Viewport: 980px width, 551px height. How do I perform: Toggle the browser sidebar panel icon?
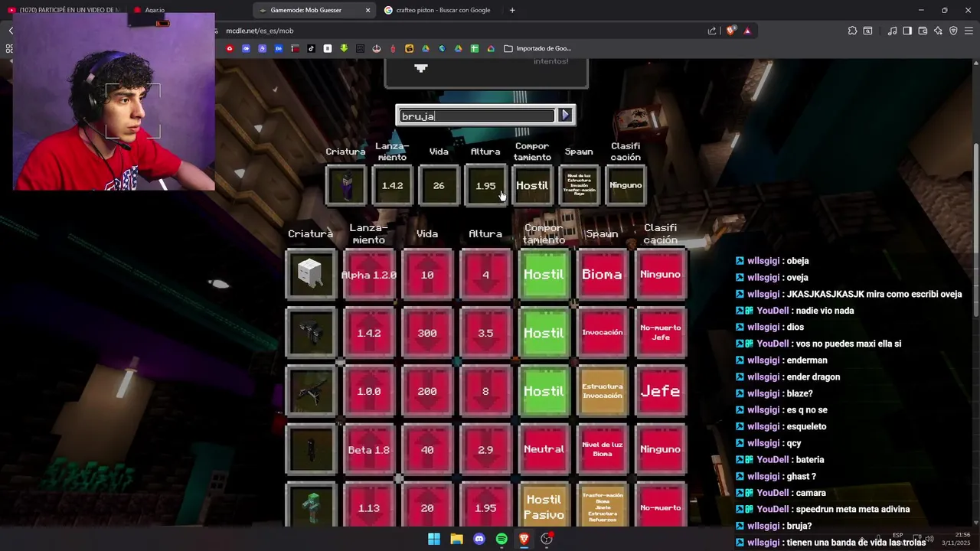coord(907,31)
